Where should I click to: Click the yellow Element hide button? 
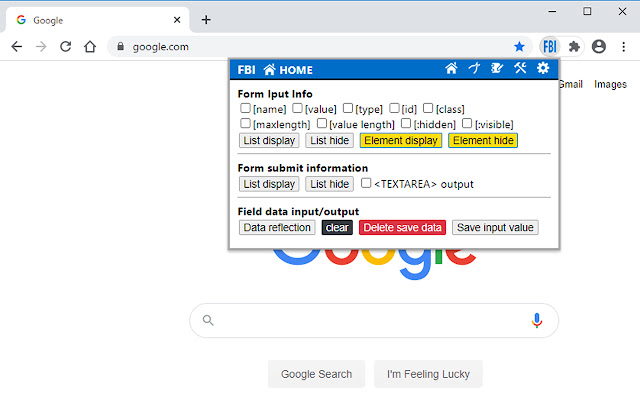point(483,140)
